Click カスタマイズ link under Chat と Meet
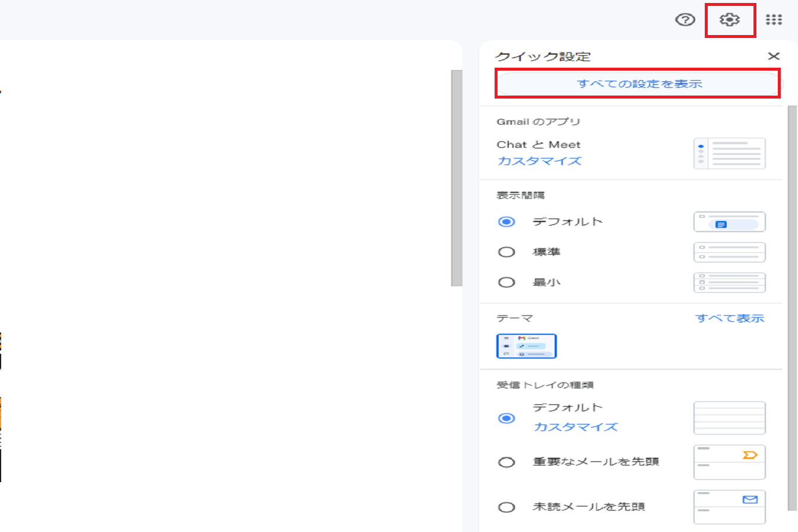 pyautogui.click(x=539, y=161)
